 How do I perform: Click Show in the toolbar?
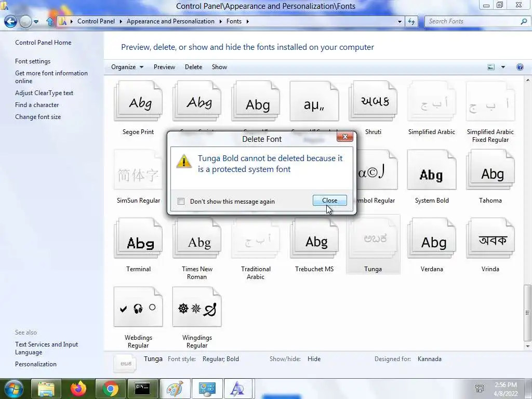tap(220, 67)
